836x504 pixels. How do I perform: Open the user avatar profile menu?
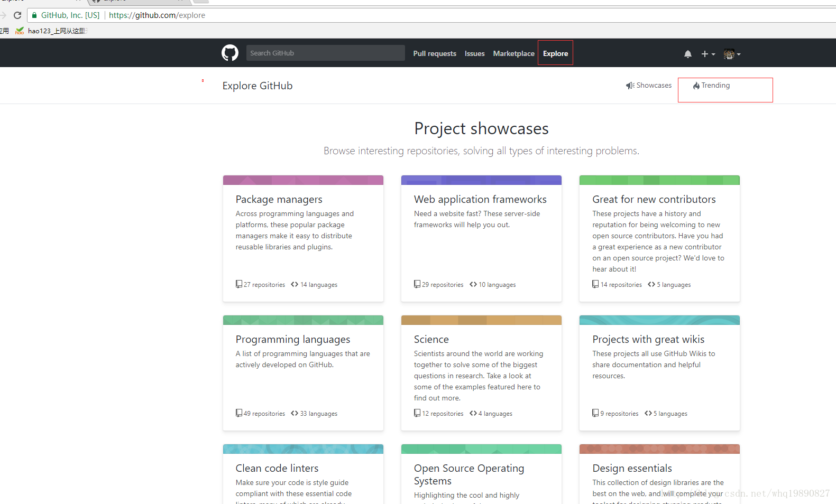click(732, 54)
